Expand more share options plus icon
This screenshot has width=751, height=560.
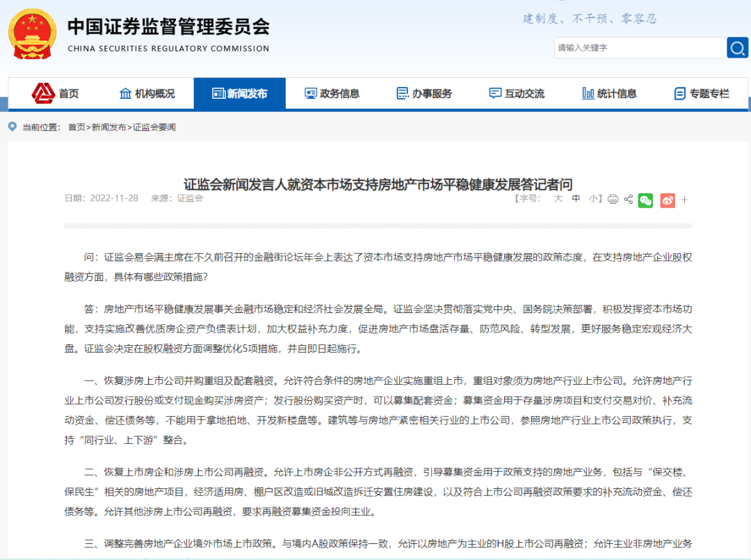pyautogui.click(x=684, y=200)
